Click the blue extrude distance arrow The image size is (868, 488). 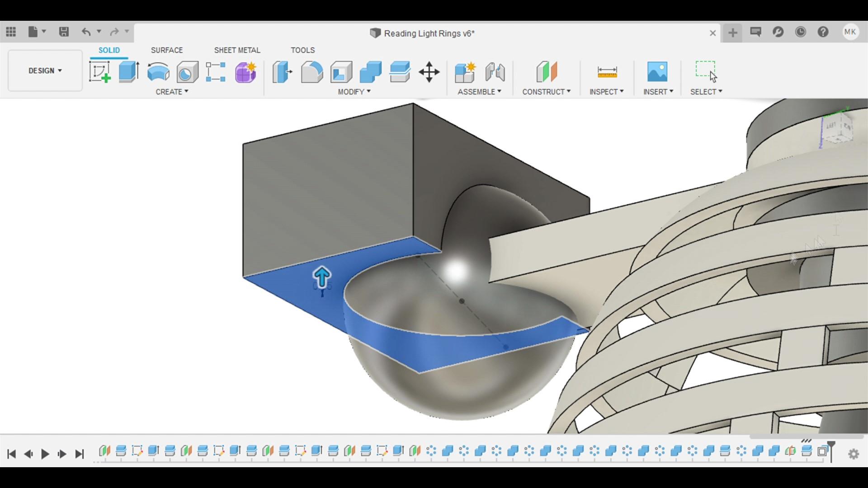(322, 277)
